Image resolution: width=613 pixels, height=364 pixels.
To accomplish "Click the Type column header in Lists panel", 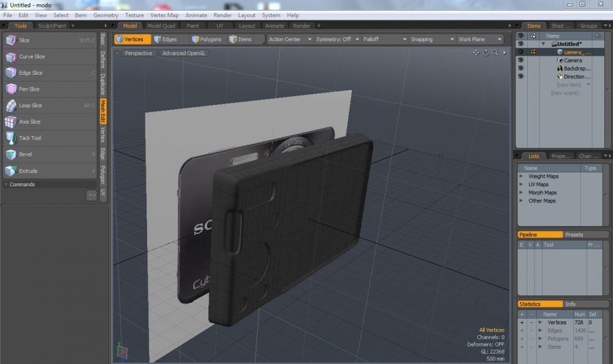I will tap(590, 168).
